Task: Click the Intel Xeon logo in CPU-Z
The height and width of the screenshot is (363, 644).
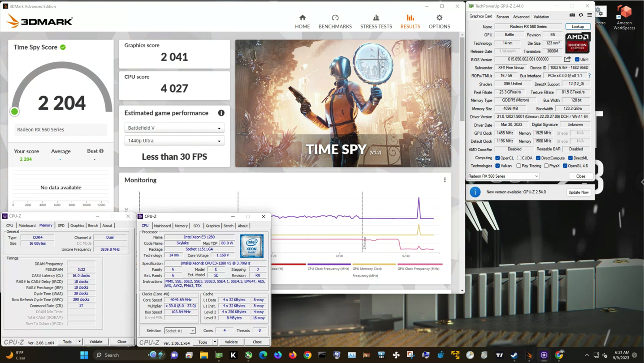Action: click(x=251, y=246)
